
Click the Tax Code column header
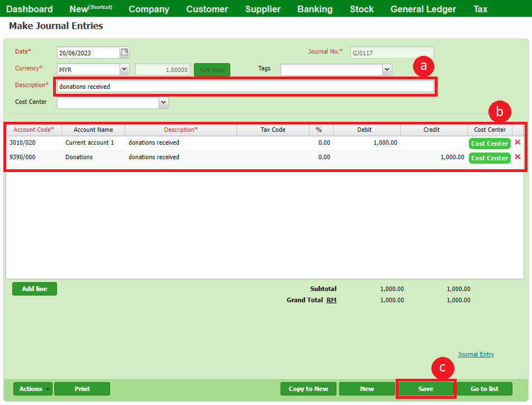click(x=273, y=130)
